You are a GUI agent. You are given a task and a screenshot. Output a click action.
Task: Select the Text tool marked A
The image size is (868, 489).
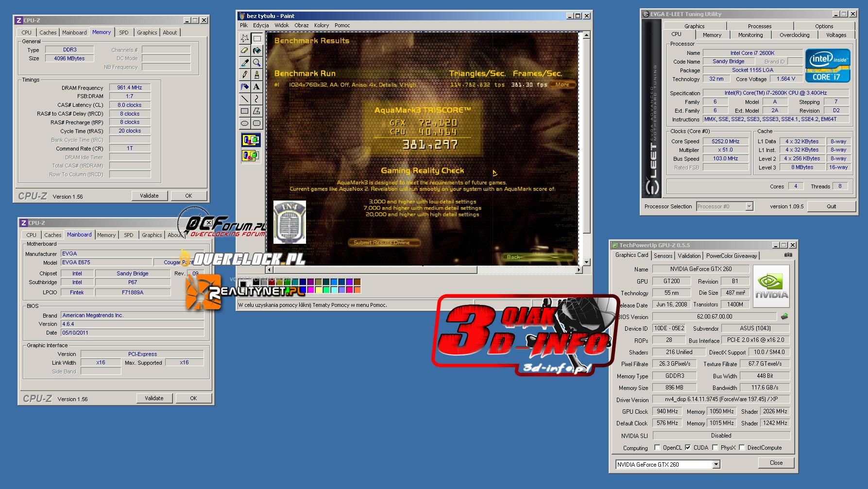[257, 86]
